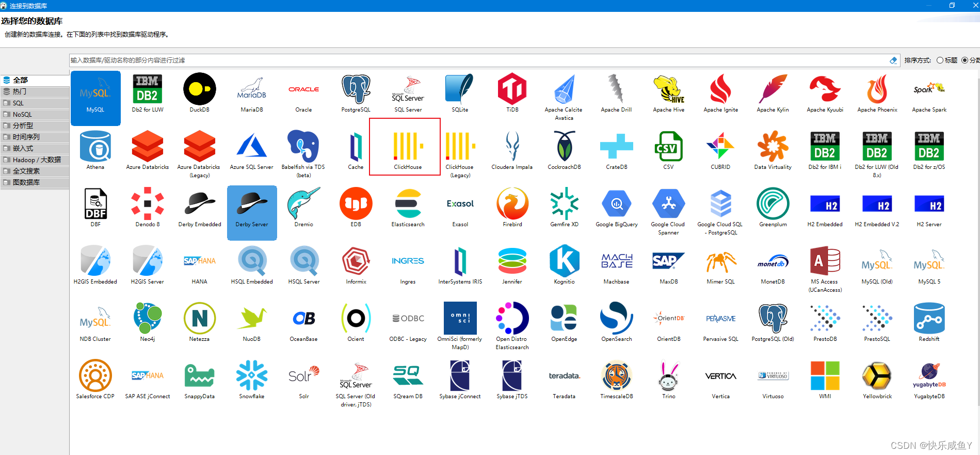Select the Apache Kylin driver
The image size is (980, 455).
point(773,94)
